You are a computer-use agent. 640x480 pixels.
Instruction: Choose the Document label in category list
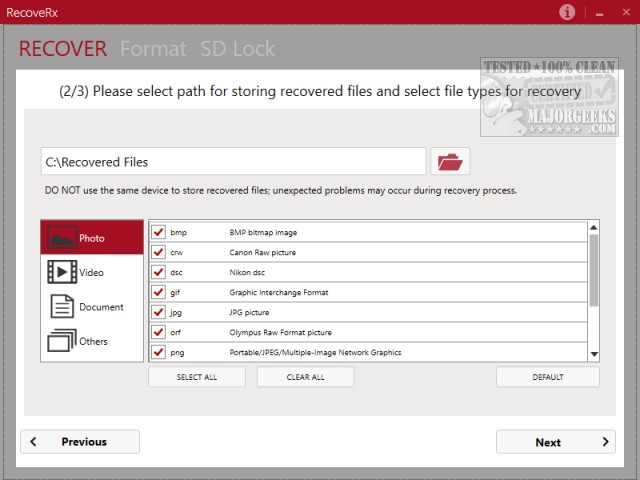click(101, 307)
